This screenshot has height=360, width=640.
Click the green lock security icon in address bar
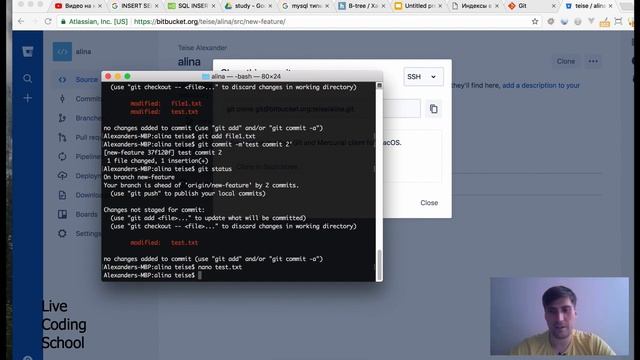[63, 22]
